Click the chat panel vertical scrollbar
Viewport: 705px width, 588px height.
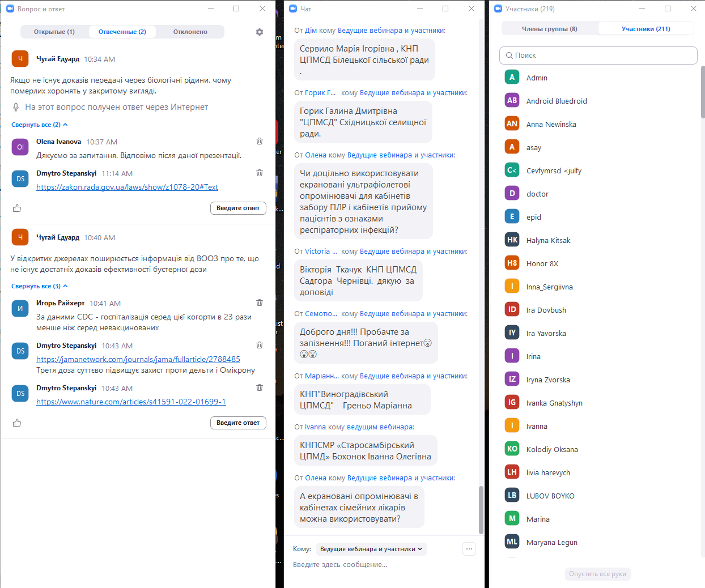[x=481, y=509]
